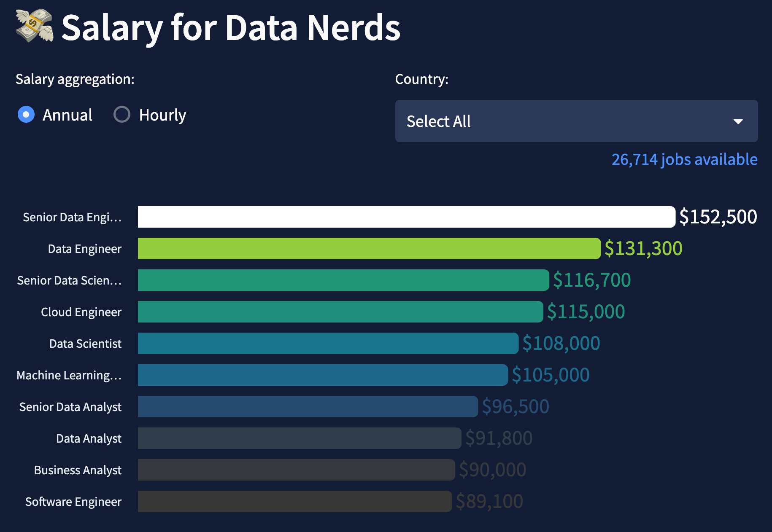Click the Hourly label text

point(162,115)
